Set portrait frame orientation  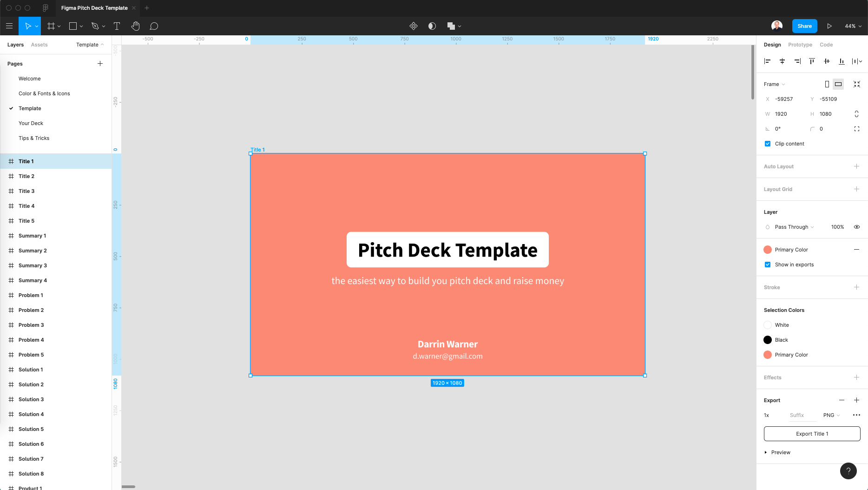point(827,84)
